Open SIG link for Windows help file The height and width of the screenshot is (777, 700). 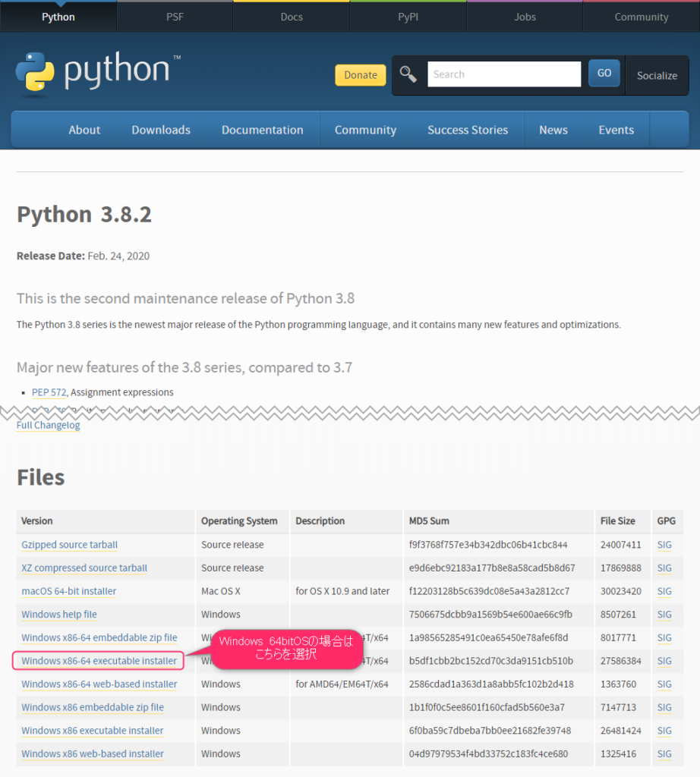point(664,615)
